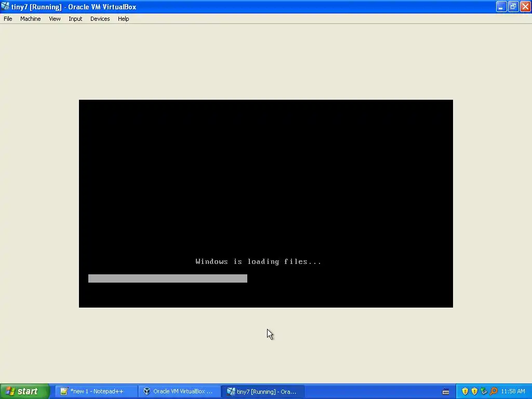
Task: Click the second yellow security shield tray icon
Action: coord(474,391)
